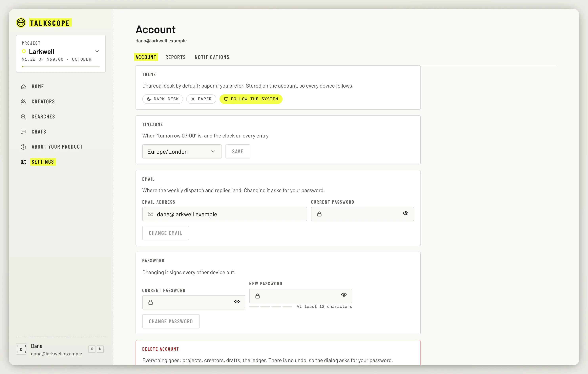Focus the email address input field
Screen dimensions: 588x374
tap(224, 214)
